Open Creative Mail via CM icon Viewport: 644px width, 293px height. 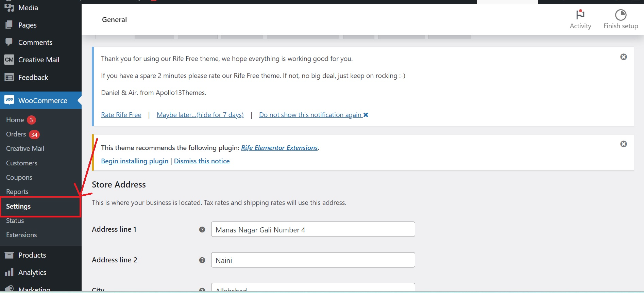9,60
